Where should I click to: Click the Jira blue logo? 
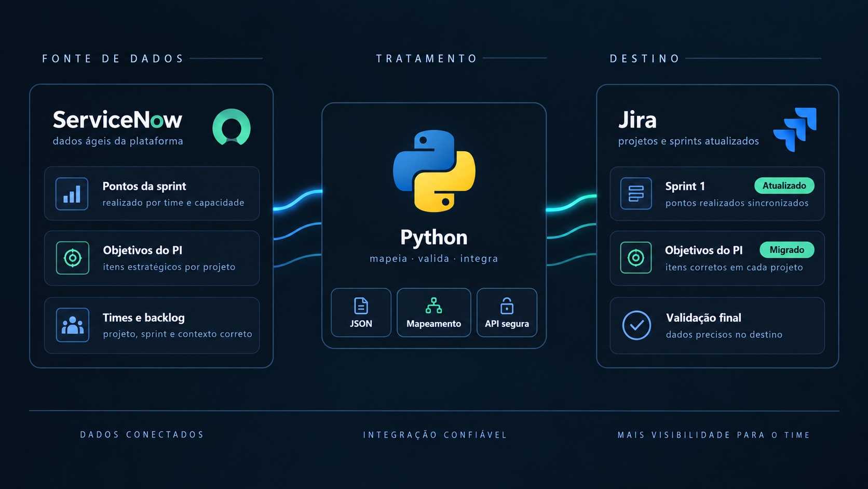[x=795, y=129]
